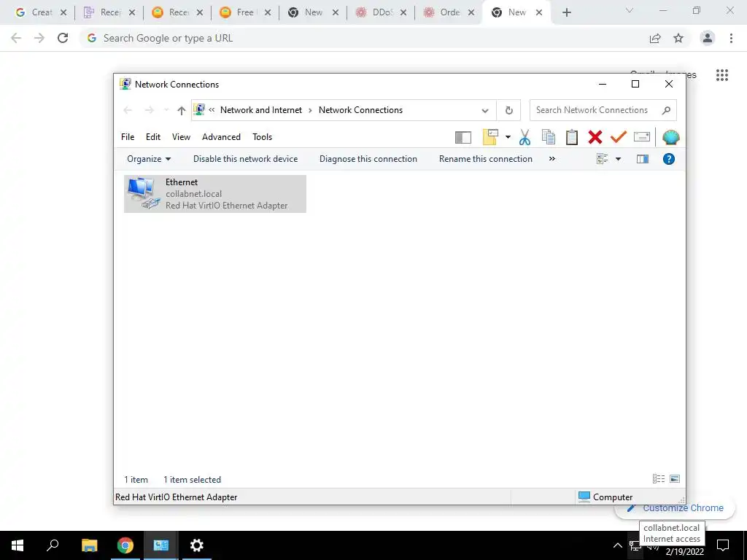
Task: Open the Organize dropdown
Action: tap(149, 159)
